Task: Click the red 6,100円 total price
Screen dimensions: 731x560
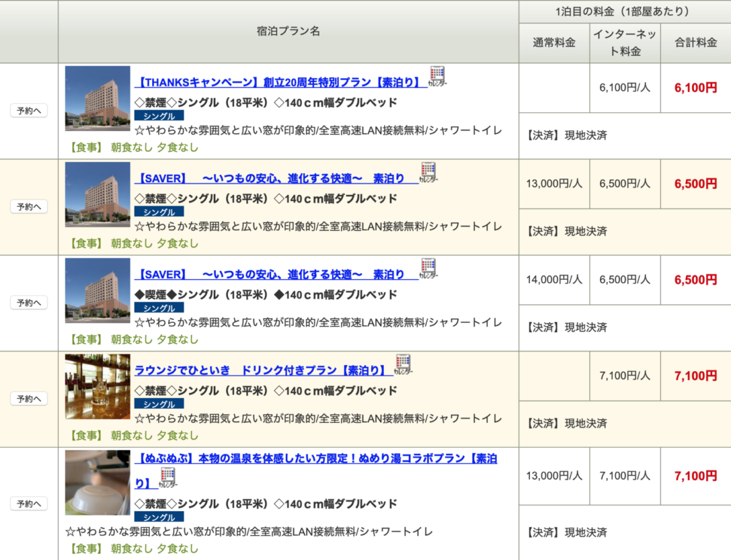Action: click(696, 88)
